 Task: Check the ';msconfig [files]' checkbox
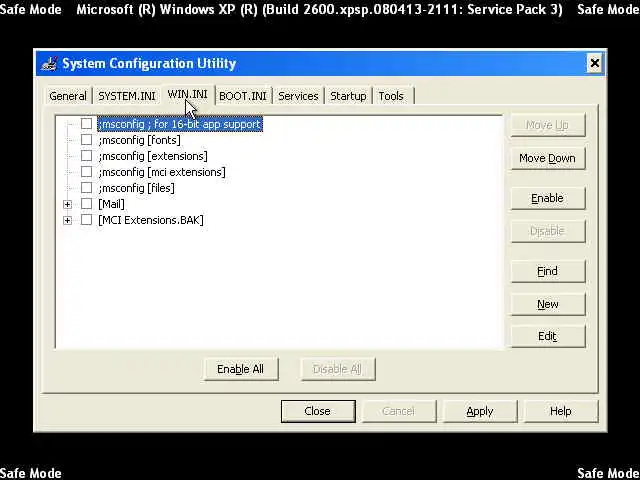coord(86,187)
